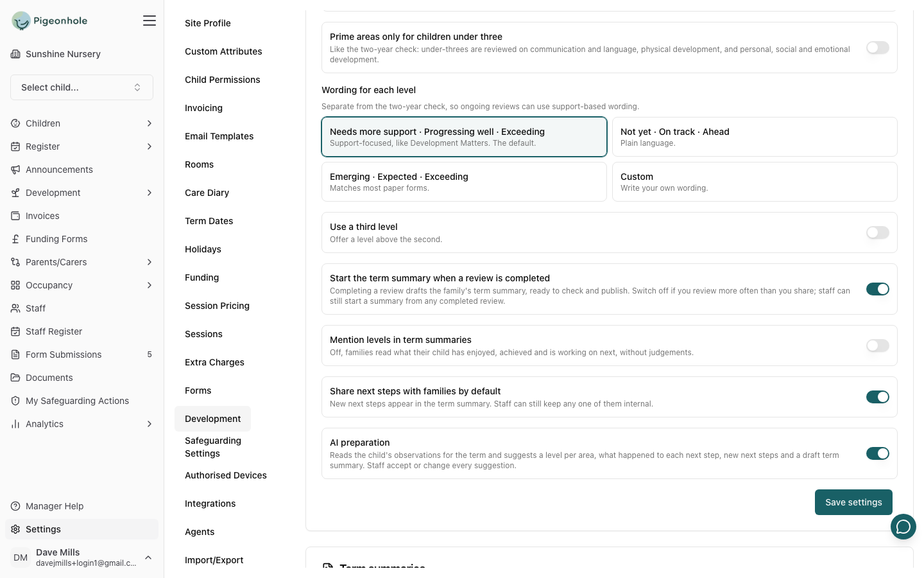Click My Safeguarding Actions shield icon

(x=15, y=401)
